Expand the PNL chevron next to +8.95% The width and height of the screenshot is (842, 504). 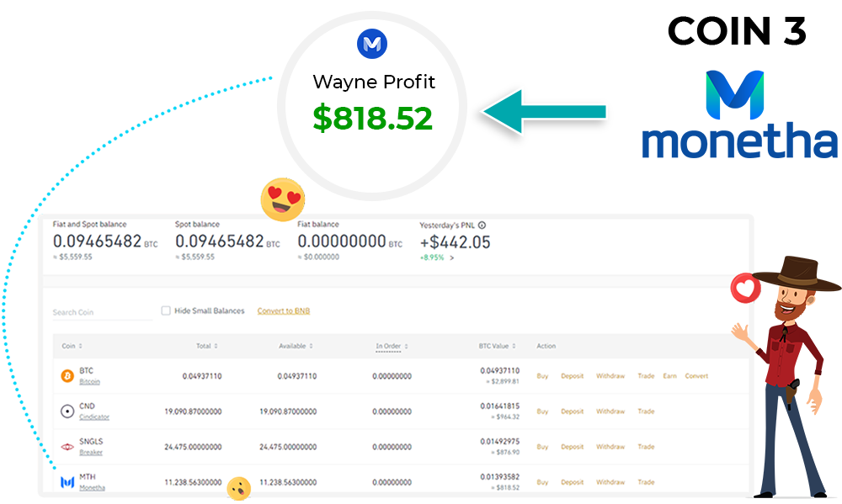click(x=451, y=257)
